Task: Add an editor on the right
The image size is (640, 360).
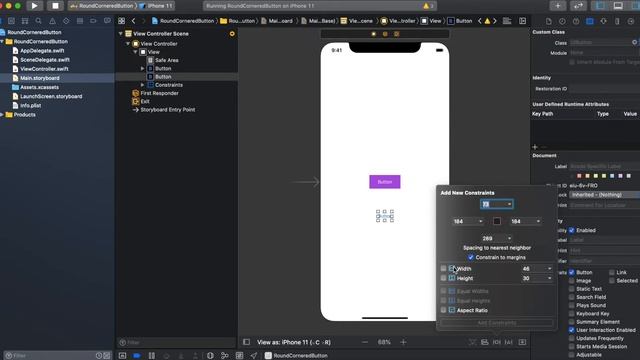Action: [x=522, y=21]
